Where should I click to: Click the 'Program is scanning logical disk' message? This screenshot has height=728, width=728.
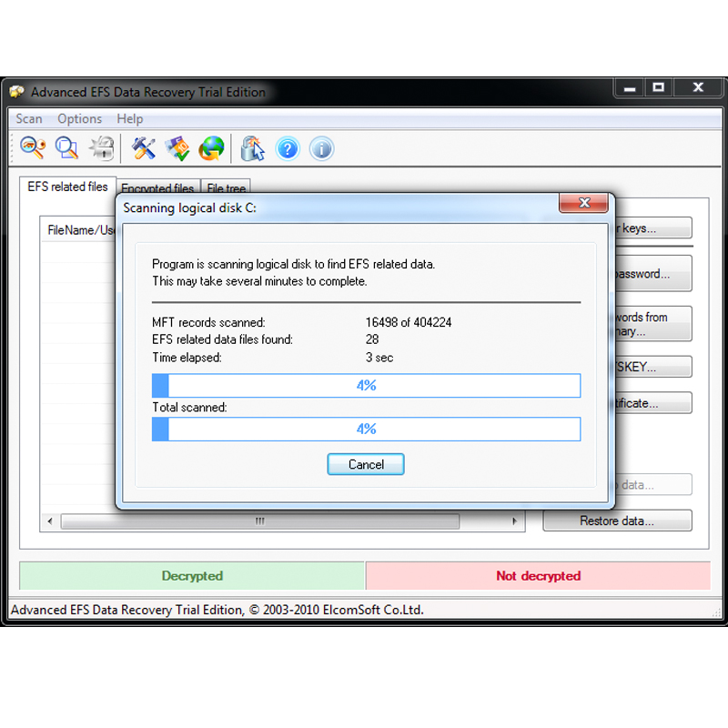pyautogui.click(x=293, y=264)
